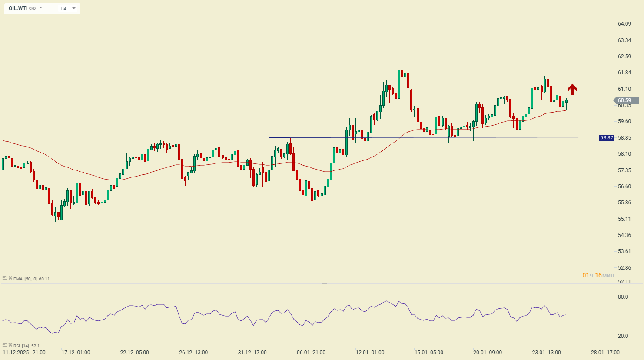Click the divider handle above the RSI panel
The width and height of the screenshot is (644, 360).
[x=325, y=284]
